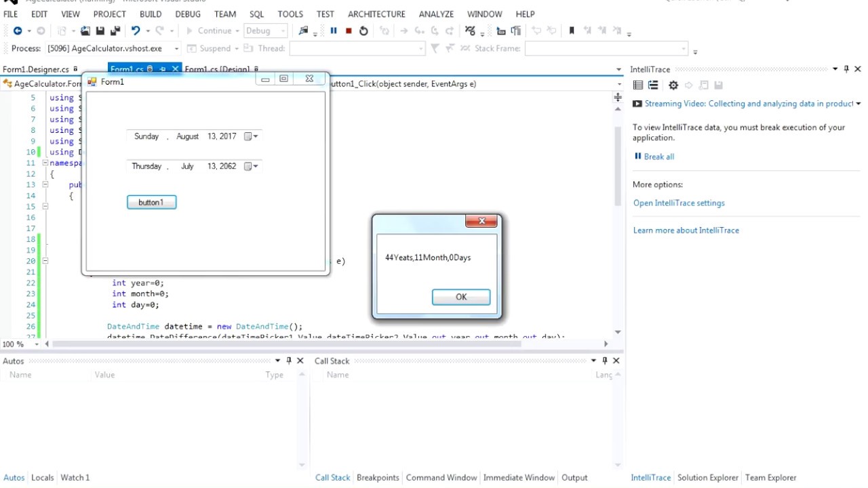This screenshot has width=868, height=488.
Task: Click the Navigate Backward arrow icon
Action: tap(18, 30)
